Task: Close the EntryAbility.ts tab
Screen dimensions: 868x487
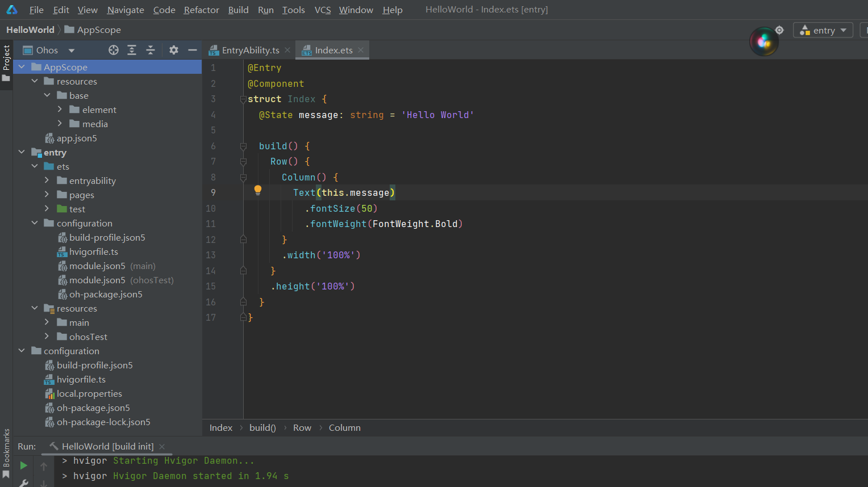Action: [287, 50]
